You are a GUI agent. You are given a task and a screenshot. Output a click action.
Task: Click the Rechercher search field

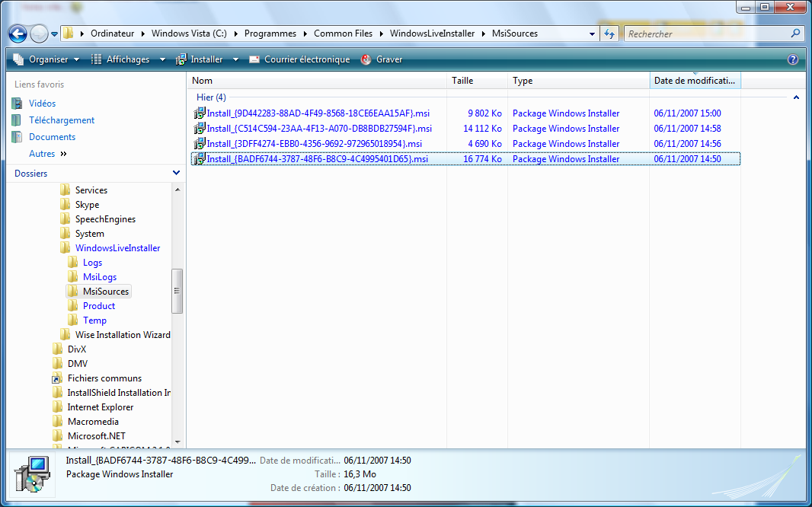(x=705, y=34)
